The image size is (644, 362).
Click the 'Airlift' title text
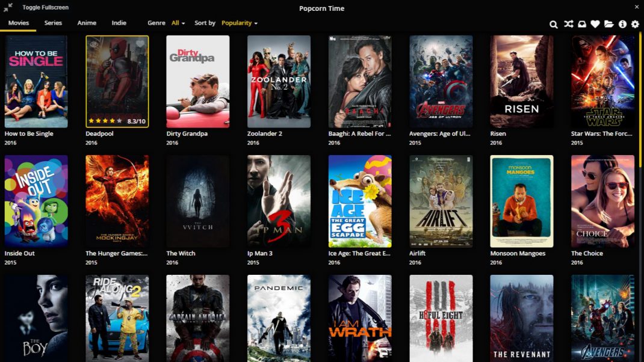tap(417, 253)
